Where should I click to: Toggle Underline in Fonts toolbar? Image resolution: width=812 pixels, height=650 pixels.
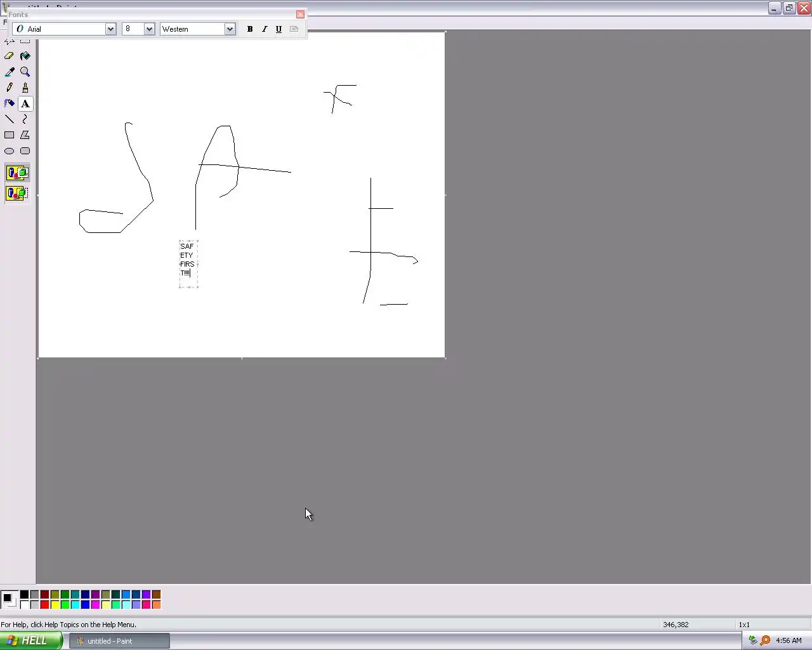point(278,29)
